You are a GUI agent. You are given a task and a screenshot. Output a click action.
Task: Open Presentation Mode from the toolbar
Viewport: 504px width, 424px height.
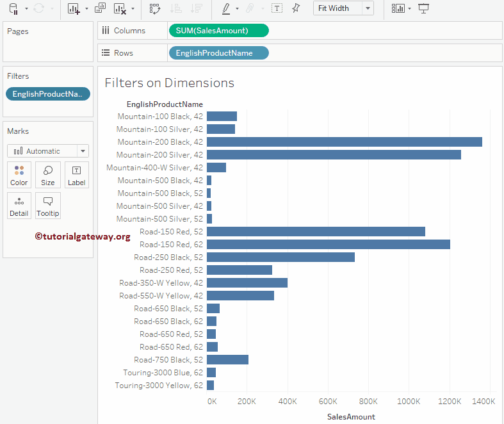pyautogui.click(x=423, y=8)
